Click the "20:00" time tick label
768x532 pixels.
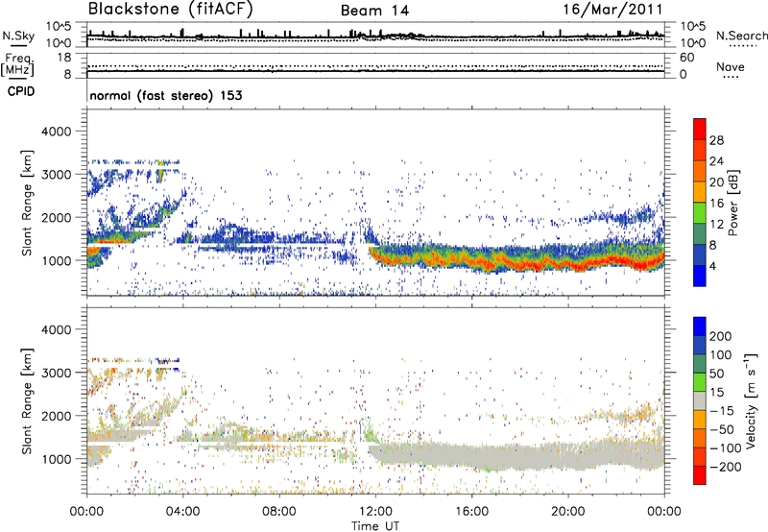tap(567, 512)
